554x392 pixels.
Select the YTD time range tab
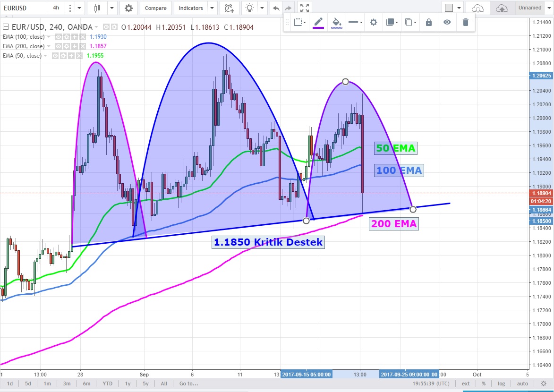[108, 383]
